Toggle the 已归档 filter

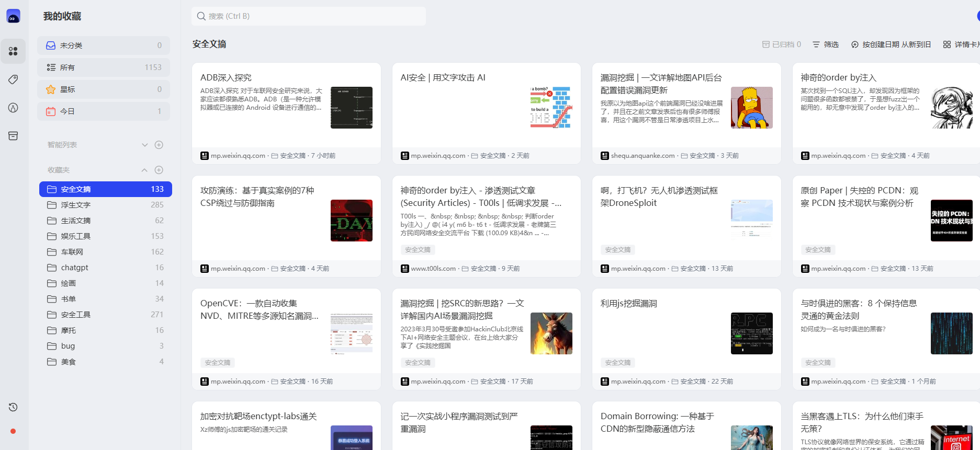782,44
